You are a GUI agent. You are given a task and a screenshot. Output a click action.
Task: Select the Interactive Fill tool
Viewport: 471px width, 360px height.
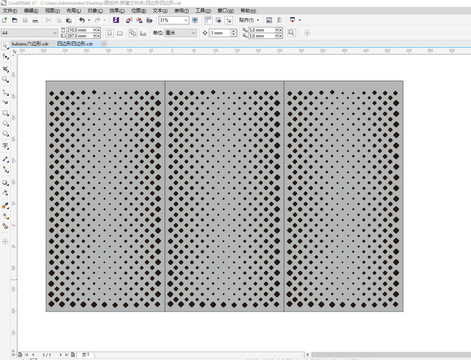coord(5,216)
